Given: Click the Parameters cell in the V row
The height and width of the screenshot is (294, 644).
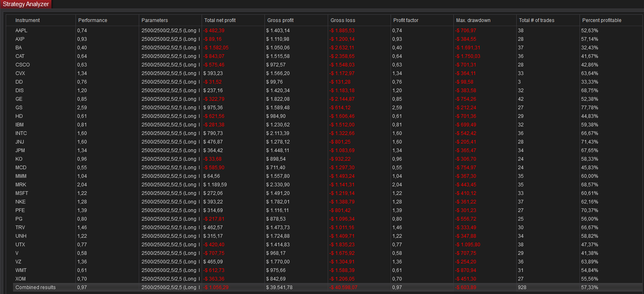Looking at the screenshot, I should pyautogui.click(x=171, y=253).
